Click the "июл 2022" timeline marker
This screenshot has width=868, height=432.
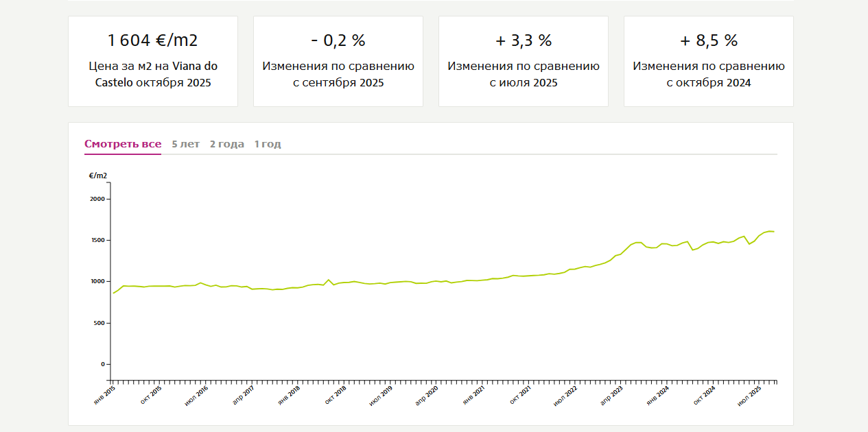tap(566, 395)
